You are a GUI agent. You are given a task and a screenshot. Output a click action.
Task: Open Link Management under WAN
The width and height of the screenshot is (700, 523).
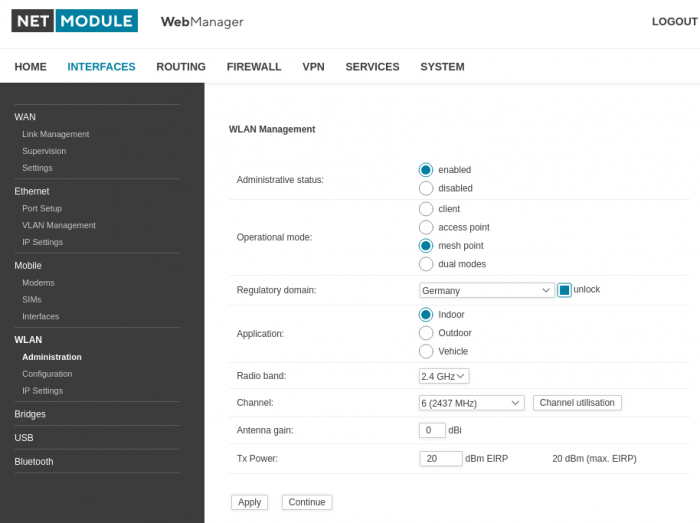point(55,134)
